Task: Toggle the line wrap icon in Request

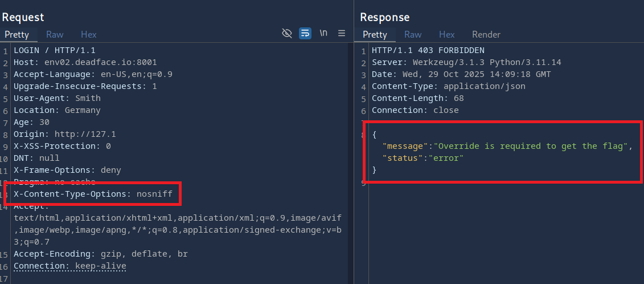Action: pyautogui.click(x=305, y=33)
